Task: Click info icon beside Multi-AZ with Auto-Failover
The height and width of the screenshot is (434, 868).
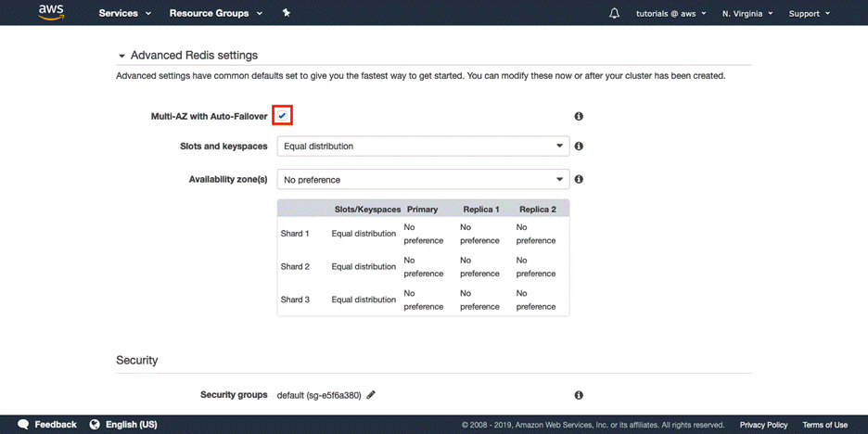Action: point(579,117)
